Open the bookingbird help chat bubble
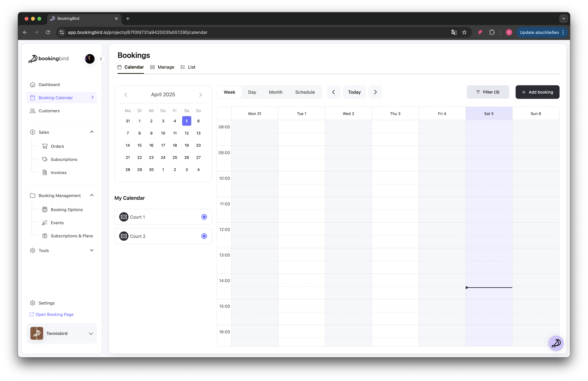Screen dimensions: 588x381 556,343
